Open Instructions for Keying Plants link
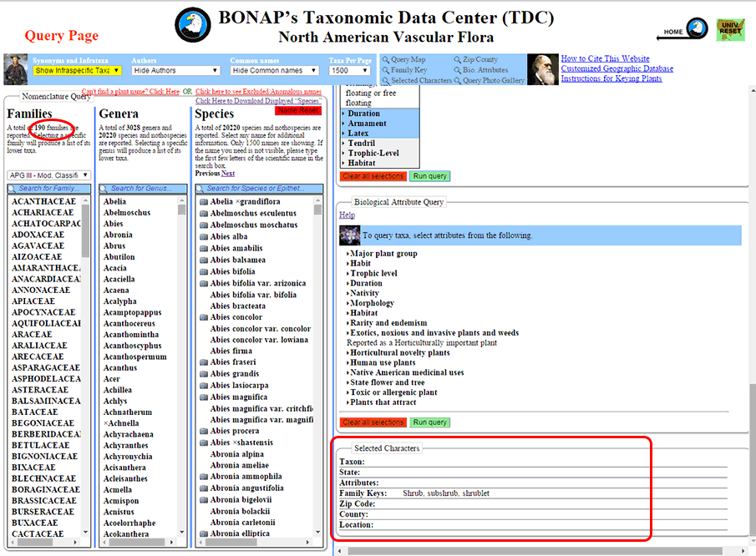Screen dimensions: 756x556 click(x=611, y=78)
